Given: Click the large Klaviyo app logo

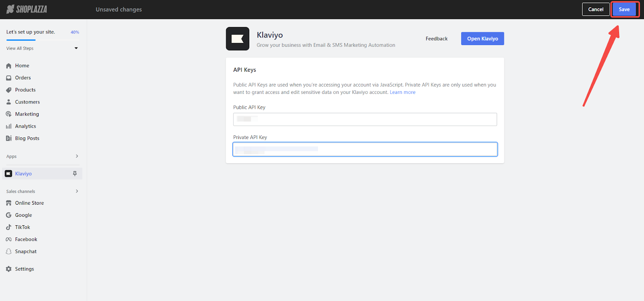Looking at the screenshot, I should point(237,39).
